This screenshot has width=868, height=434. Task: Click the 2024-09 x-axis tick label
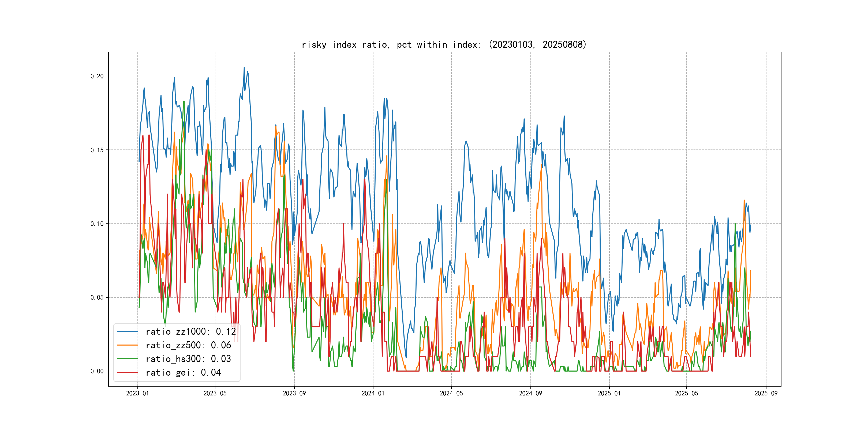tap(530, 393)
